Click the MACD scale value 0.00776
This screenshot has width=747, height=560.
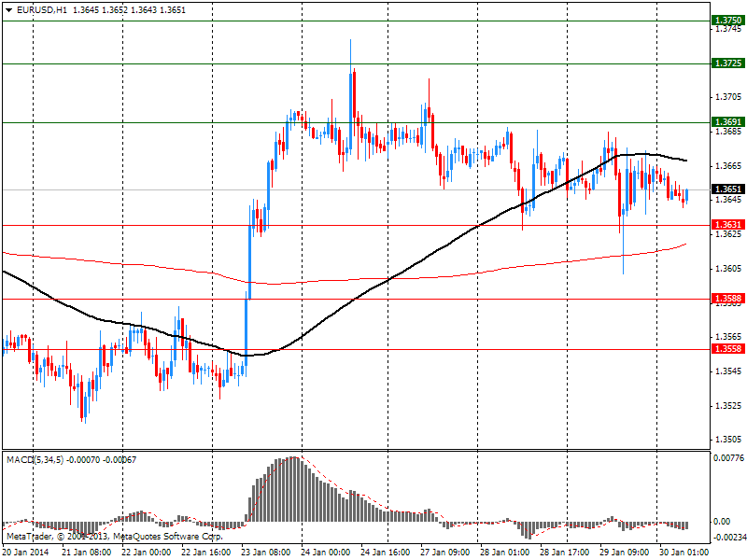pos(728,458)
